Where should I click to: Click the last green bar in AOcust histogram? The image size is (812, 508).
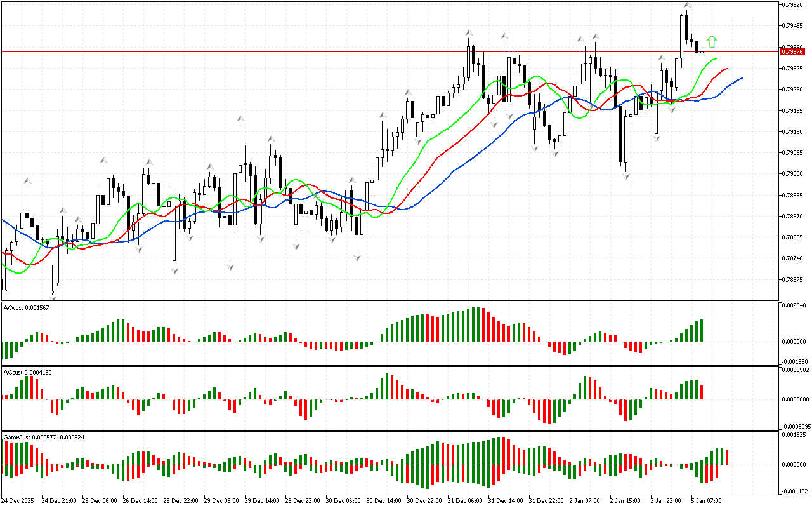[702, 330]
